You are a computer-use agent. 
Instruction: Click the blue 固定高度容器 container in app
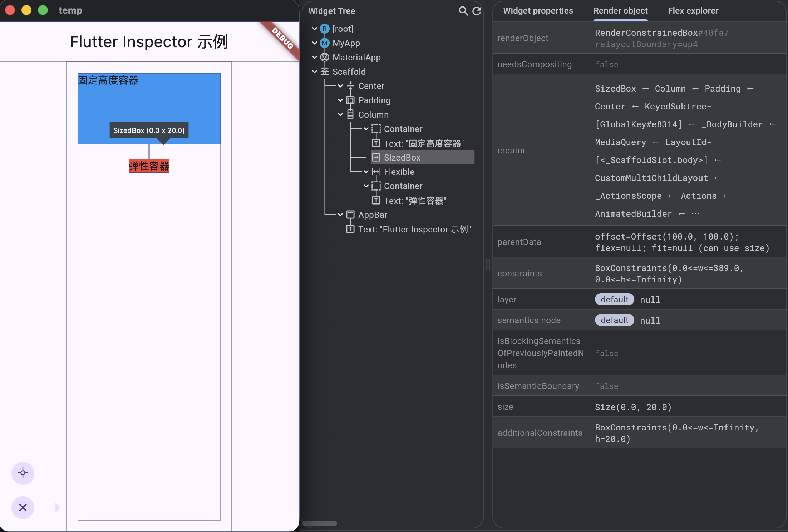149,109
